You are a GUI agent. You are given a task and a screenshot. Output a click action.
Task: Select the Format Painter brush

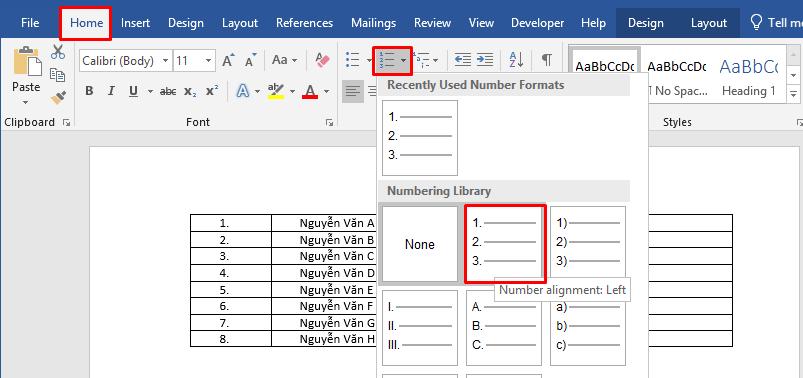(58, 97)
